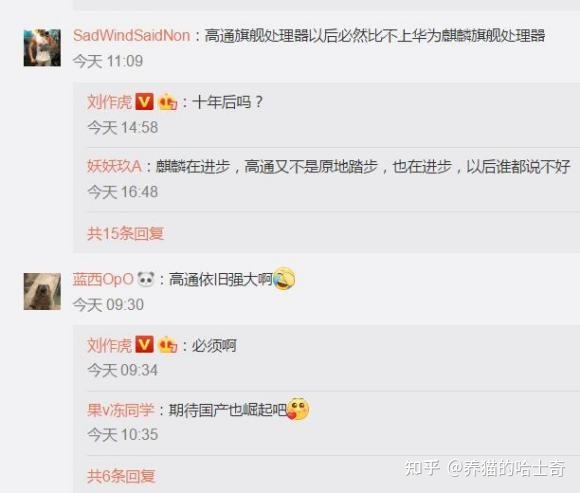The width and height of the screenshot is (580, 493).
Task: Open the SadWindSaidNon username profile
Action: point(131,36)
